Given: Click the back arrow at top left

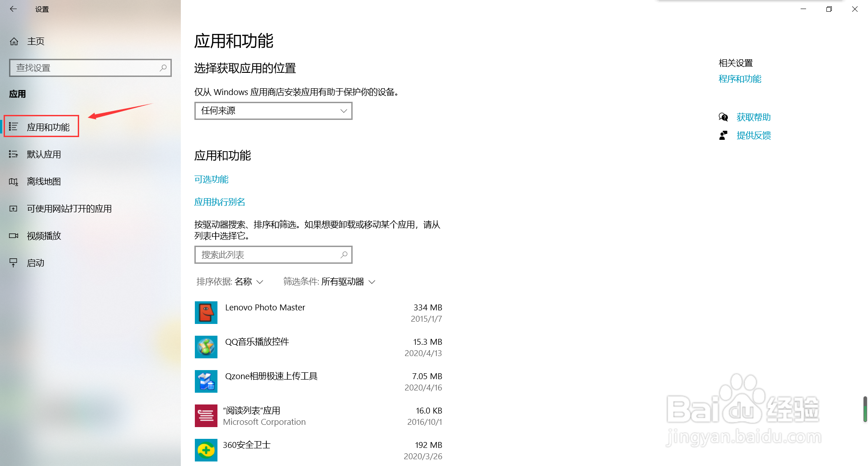Looking at the screenshot, I should (13, 9).
